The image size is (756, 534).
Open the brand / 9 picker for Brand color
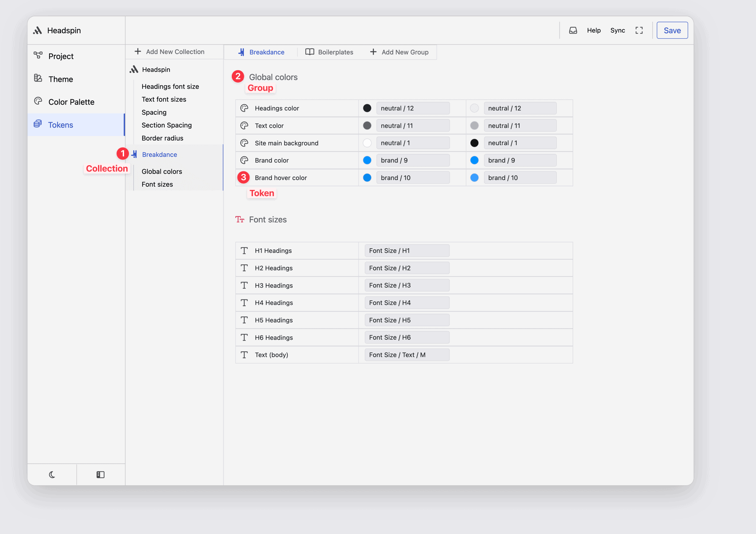click(412, 160)
